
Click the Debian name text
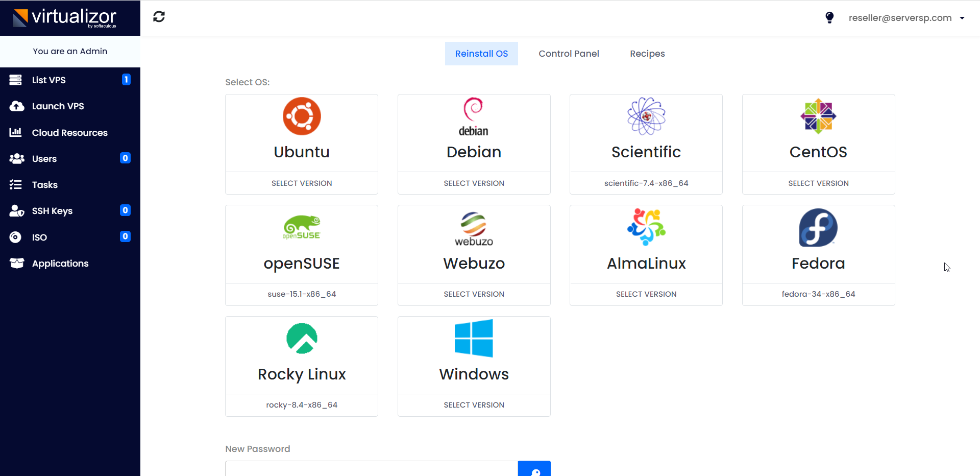tap(474, 152)
